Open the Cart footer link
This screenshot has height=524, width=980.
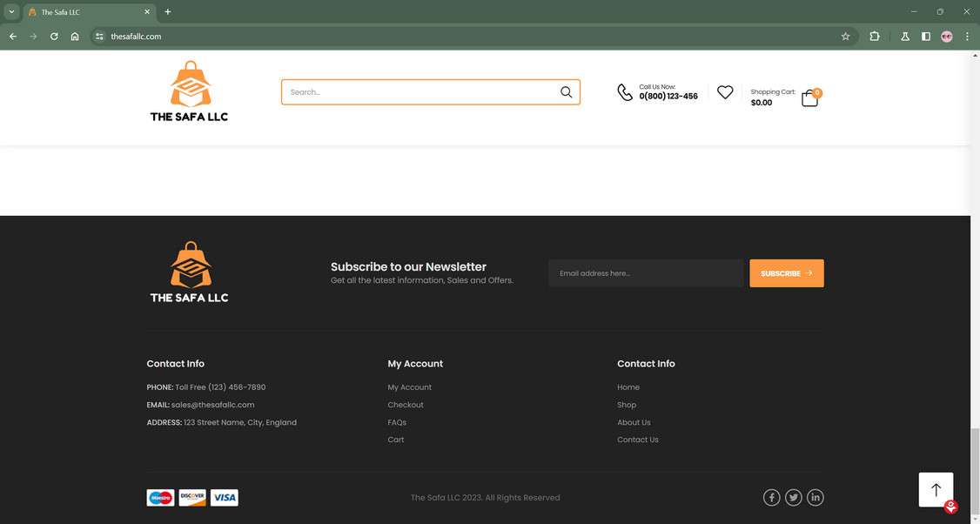[396, 440]
